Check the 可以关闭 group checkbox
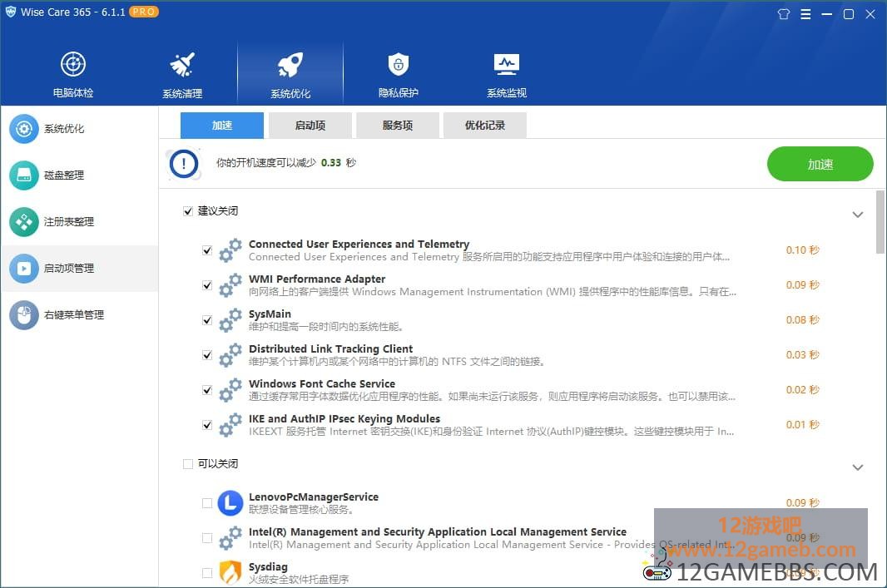 188,463
